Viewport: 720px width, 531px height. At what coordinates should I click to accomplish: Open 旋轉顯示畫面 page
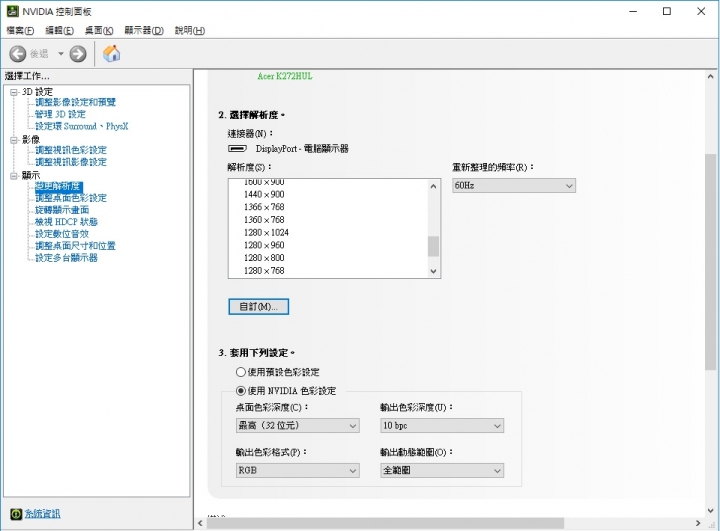click(x=62, y=209)
